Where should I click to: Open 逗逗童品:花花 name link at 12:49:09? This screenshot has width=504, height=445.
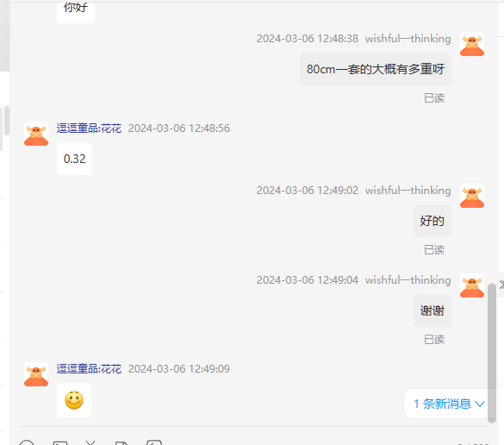[x=89, y=369]
